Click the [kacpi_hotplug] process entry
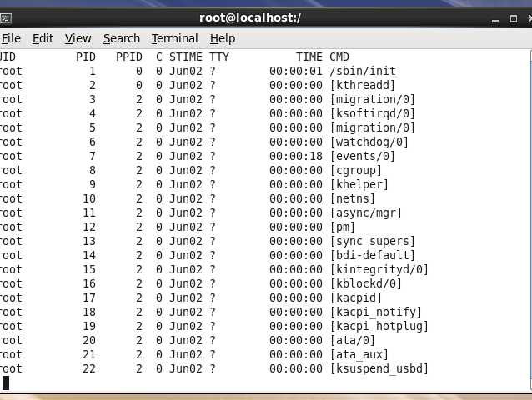532x400 pixels. 379,326
